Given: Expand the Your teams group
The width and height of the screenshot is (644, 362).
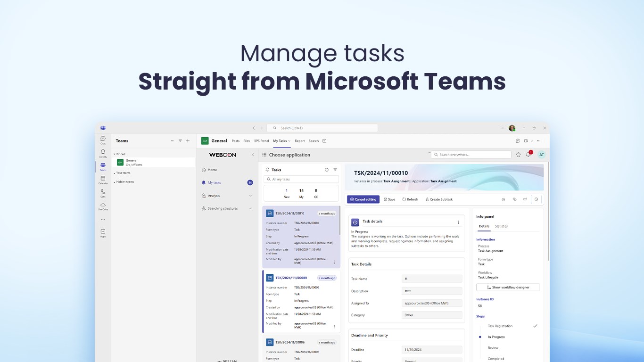Looking at the screenshot, I should pos(114,173).
